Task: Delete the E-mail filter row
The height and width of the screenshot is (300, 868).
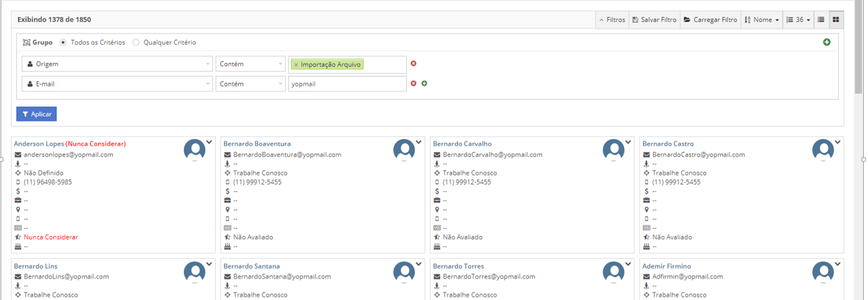Action: (413, 83)
